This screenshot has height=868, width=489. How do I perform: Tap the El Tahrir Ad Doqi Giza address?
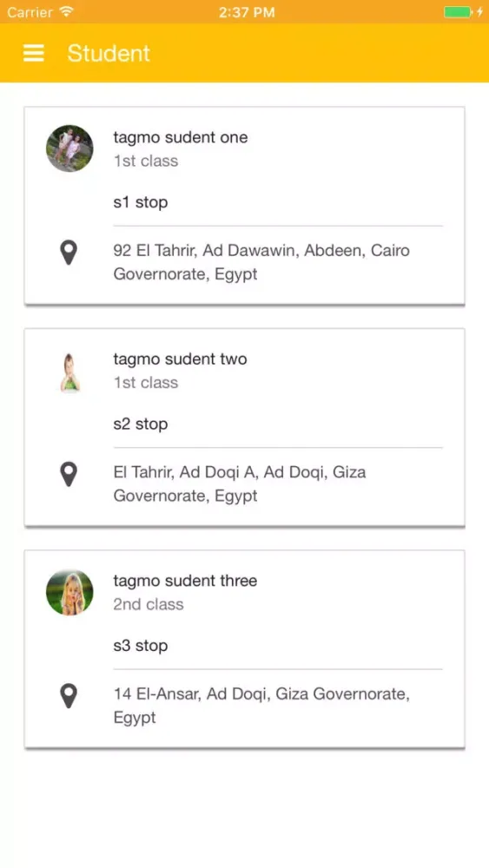[240, 483]
